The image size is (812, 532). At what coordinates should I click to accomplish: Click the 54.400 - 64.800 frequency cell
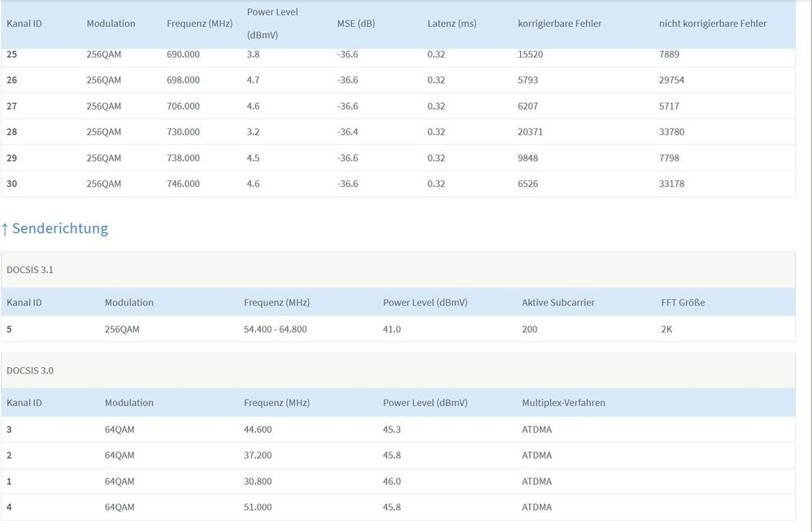tap(276, 329)
